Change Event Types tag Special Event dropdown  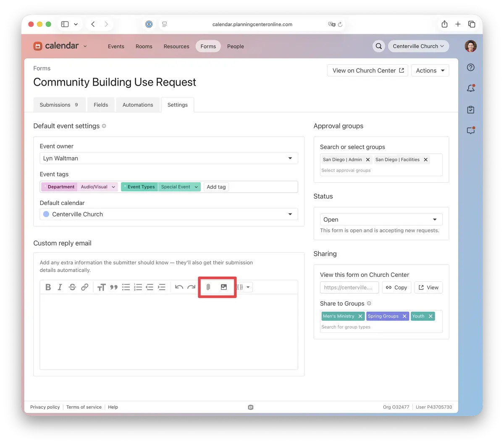point(179,187)
